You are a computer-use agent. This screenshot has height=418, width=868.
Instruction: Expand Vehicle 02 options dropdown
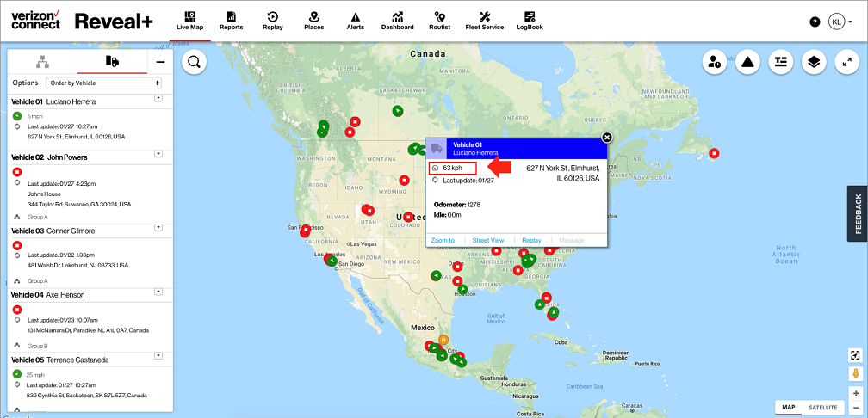coord(158,153)
